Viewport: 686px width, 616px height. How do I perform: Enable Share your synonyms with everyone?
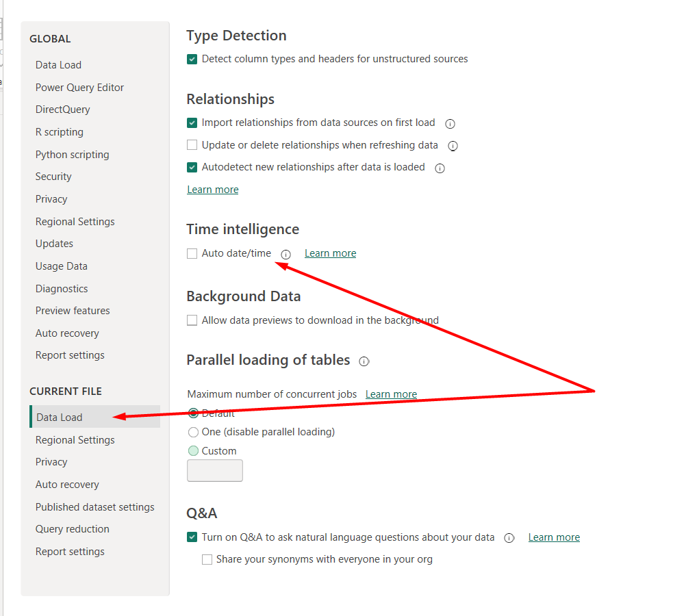[x=207, y=560]
